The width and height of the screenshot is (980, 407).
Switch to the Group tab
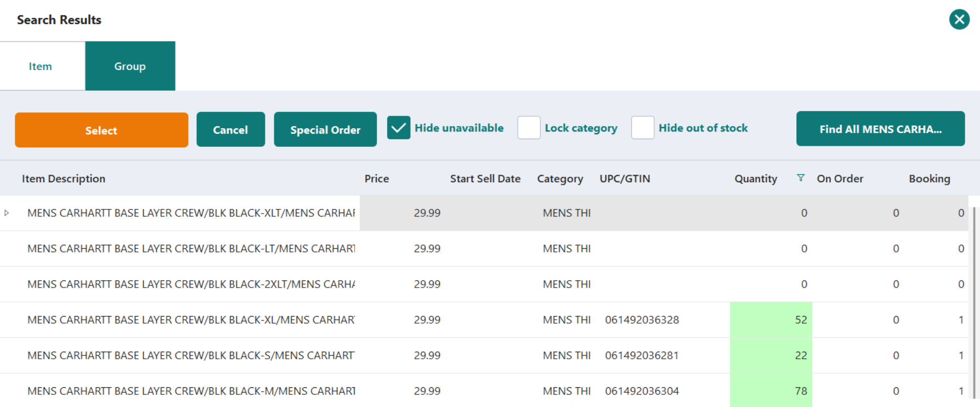[x=130, y=66]
